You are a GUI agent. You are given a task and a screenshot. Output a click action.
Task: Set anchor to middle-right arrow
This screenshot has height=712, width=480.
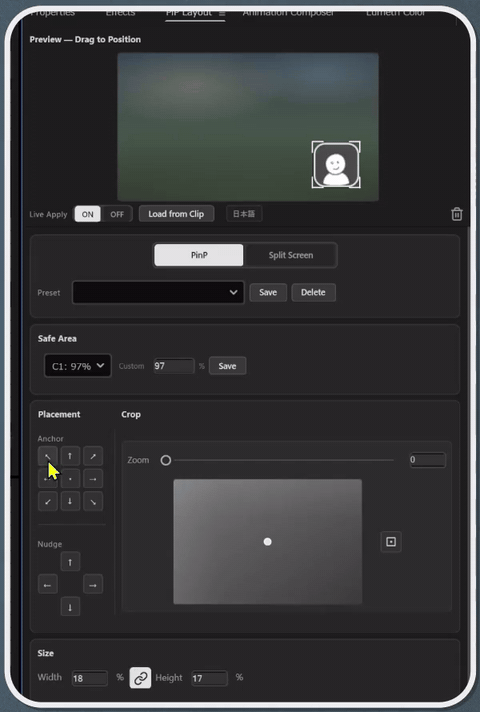tap(93, 479)
